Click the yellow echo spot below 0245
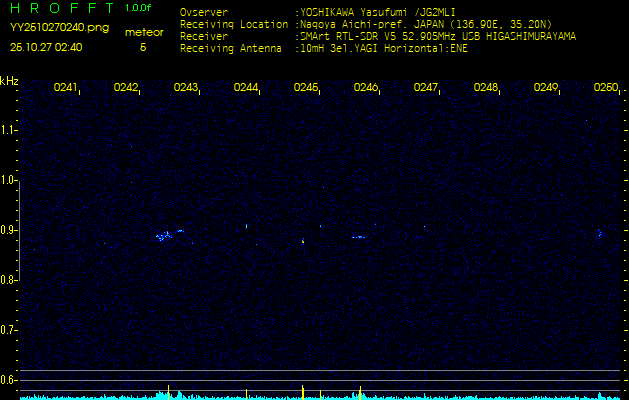The width and height of the screenshot is (629, 400). tap(303, 241)
